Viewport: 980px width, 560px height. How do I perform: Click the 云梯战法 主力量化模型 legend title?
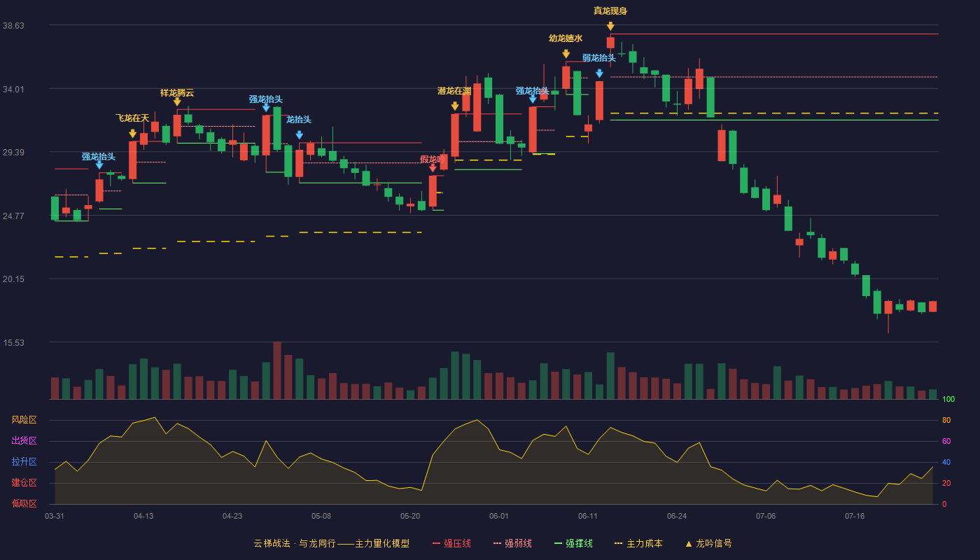[x=331, y=543]
